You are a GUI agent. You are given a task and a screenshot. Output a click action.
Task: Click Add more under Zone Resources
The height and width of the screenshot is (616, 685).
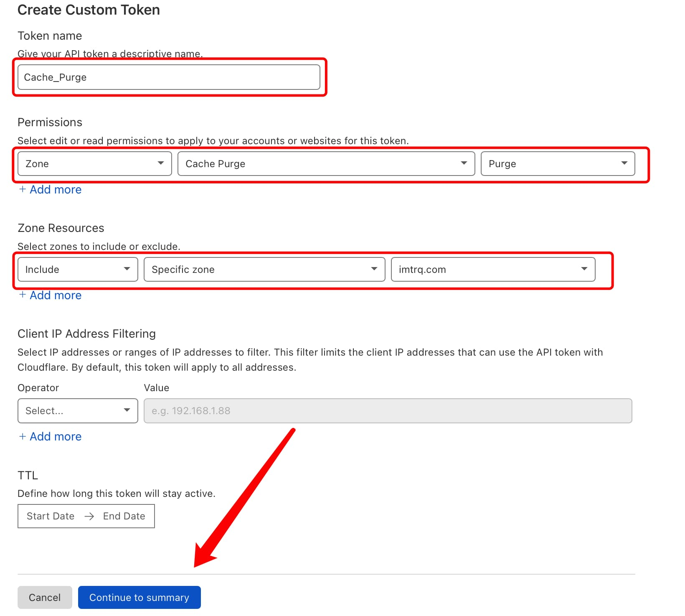click(x=56, y=295)
